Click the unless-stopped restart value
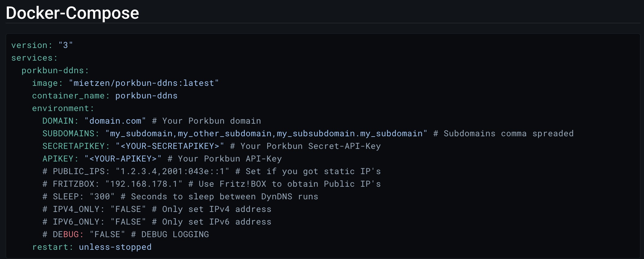Screen dimensions: 644x259 [115, 247]
